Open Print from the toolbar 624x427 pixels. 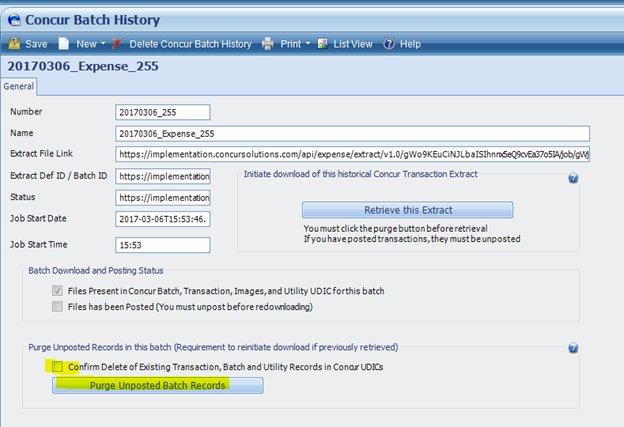click(291, 44)
